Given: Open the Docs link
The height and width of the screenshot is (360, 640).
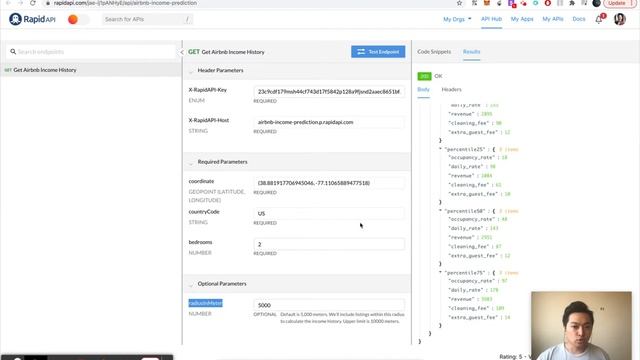Looking at the screenshot, I should (x=579, y=19).
